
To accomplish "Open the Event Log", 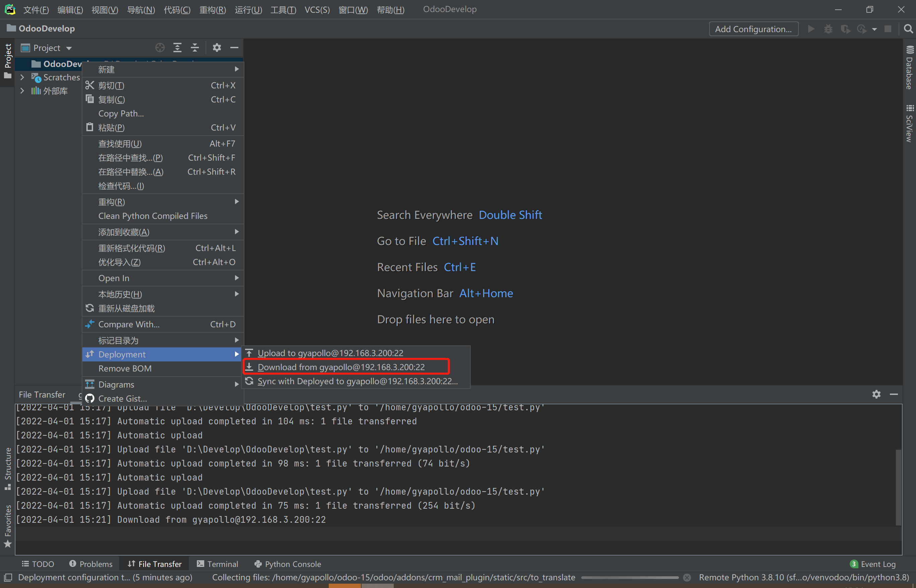I will [872, 564].
